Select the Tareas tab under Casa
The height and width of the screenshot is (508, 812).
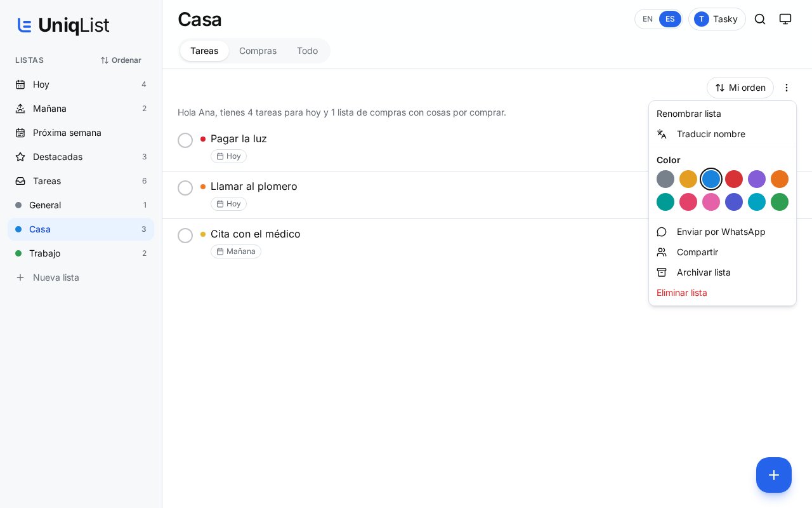(x=204, y=51)
